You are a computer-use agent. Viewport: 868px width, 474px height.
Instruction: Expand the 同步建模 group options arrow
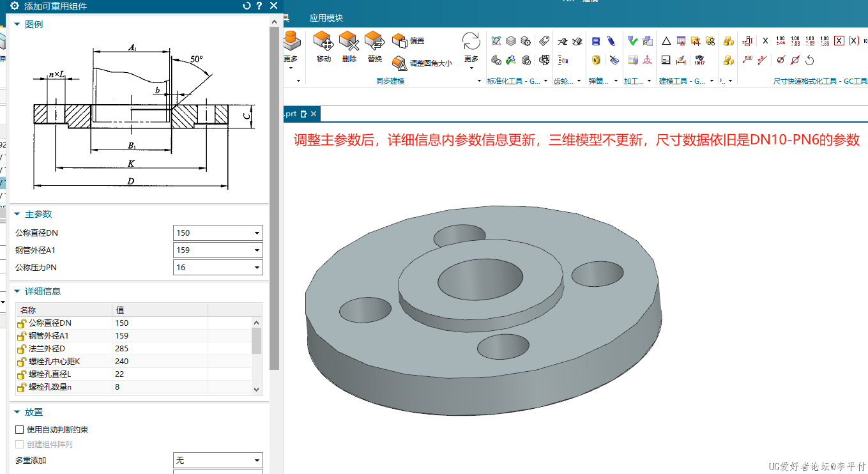(480, 81)
